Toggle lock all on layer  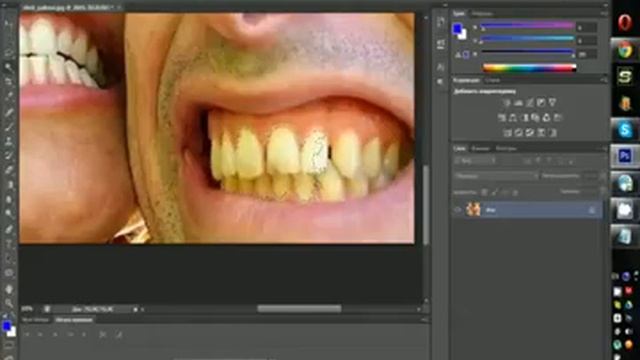tap(516, 192)
